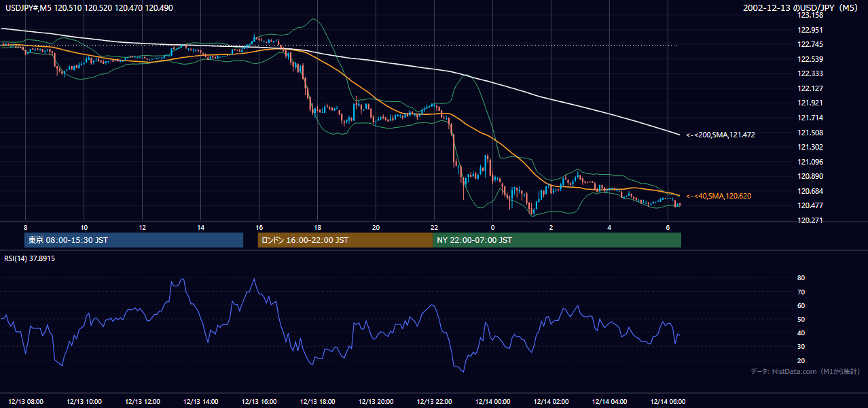
Task: Click price axis value 122.745
Action: [x=810, y=45]
